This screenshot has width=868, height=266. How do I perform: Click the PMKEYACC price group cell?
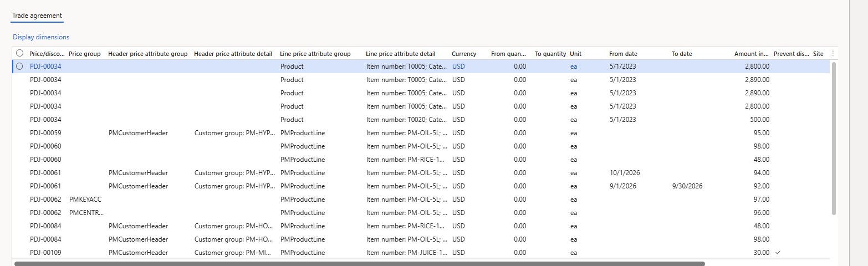85,199
